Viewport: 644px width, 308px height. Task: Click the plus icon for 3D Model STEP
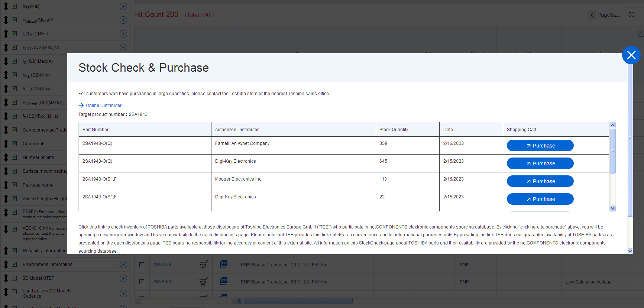point(123,278)
